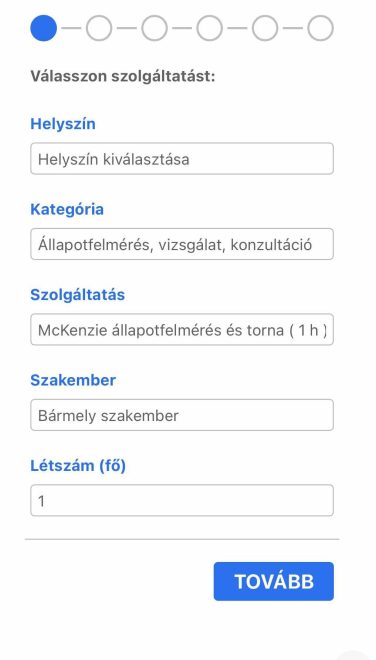Click the Létszám (fő) label
This screenshot has height=660, width=376.
[78, 466]
